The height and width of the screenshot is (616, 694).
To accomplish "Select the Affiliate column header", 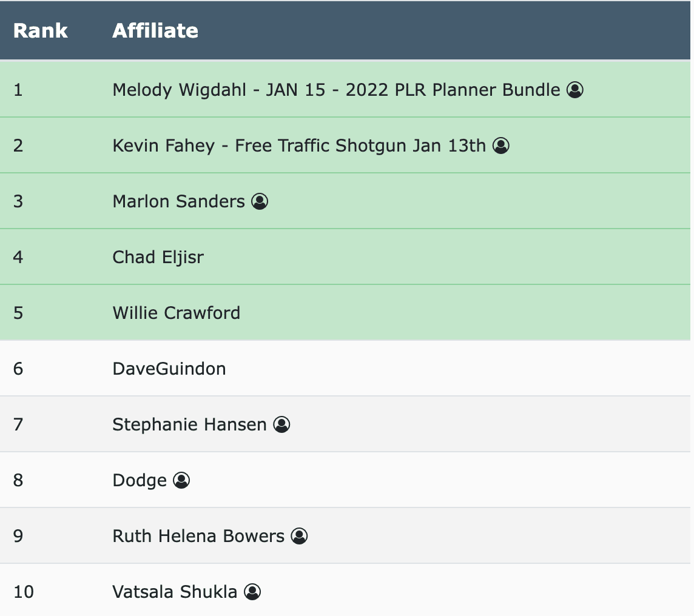I will coord(155,30).
